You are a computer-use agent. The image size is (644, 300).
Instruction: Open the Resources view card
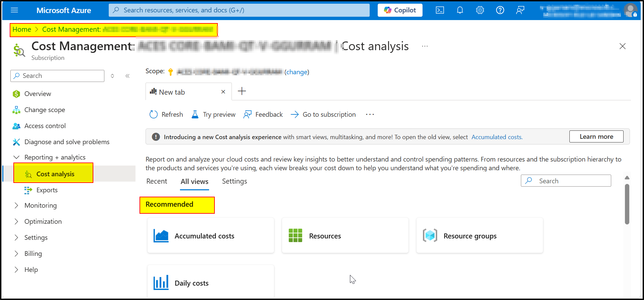[345, 236]
